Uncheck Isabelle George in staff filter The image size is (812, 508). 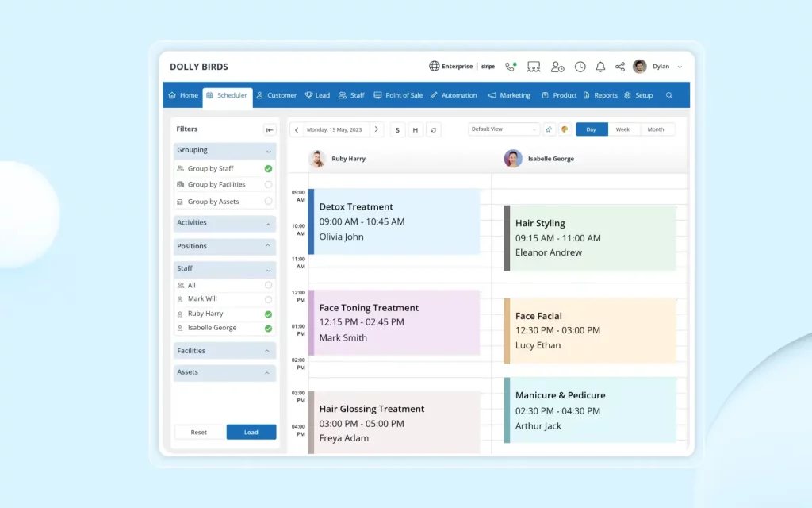tap(268, 328)
